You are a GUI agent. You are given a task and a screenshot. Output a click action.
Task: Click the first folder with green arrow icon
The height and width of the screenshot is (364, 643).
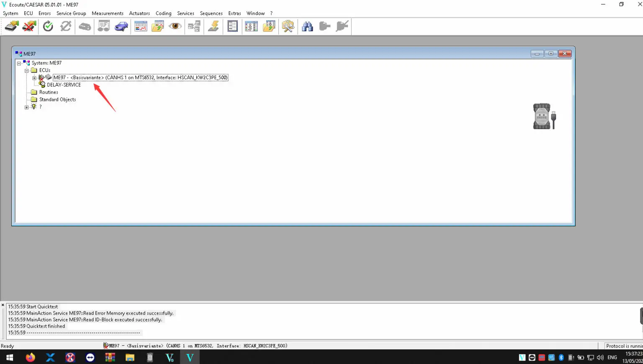158,26
